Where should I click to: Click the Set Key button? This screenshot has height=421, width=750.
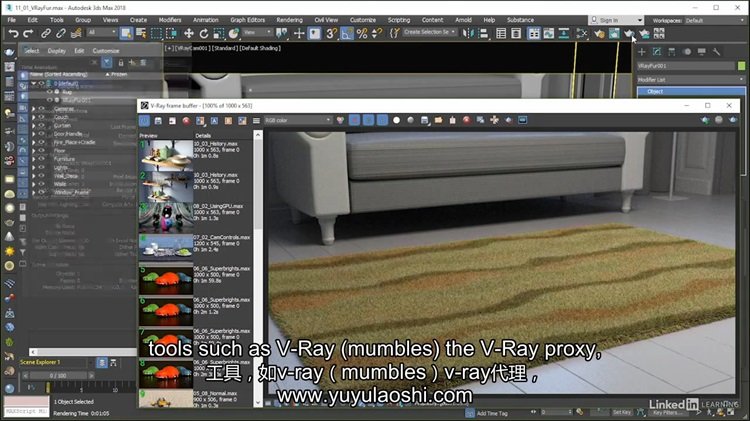(622, 412)
